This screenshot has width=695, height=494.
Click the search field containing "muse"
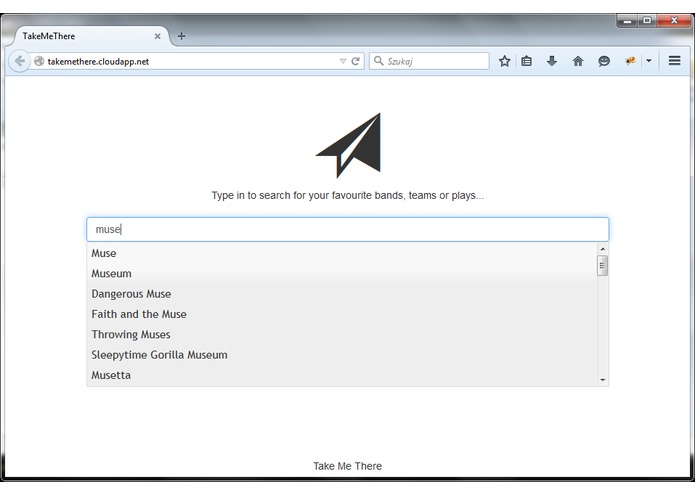click(x=348, y=229)
